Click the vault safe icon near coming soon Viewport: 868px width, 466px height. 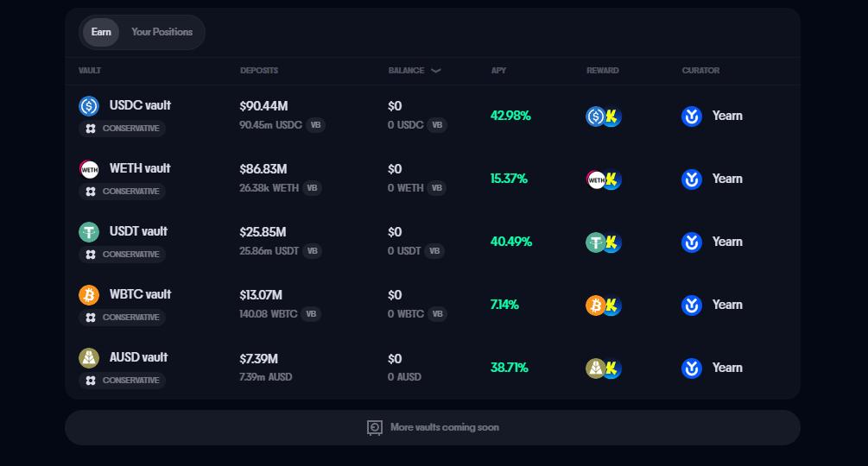tap(375, 427)
